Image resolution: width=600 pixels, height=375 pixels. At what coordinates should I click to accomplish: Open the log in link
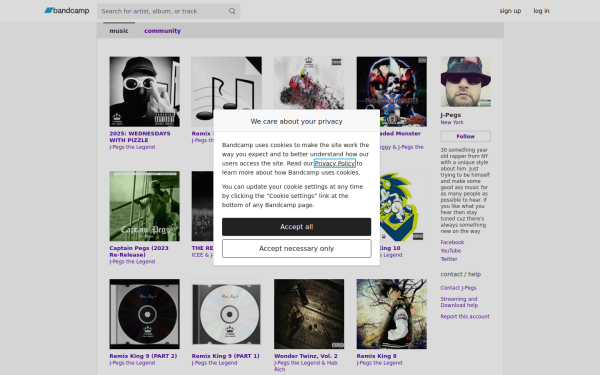pos(541,11)
